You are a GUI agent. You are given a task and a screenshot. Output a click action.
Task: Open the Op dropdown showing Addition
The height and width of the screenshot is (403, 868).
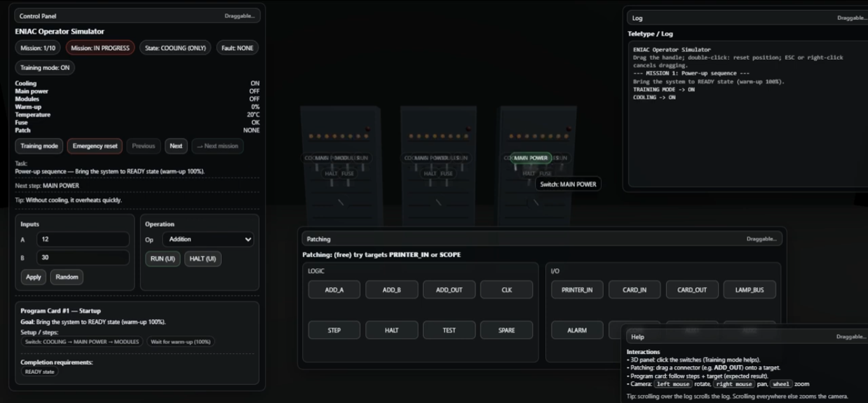point(208,240)
